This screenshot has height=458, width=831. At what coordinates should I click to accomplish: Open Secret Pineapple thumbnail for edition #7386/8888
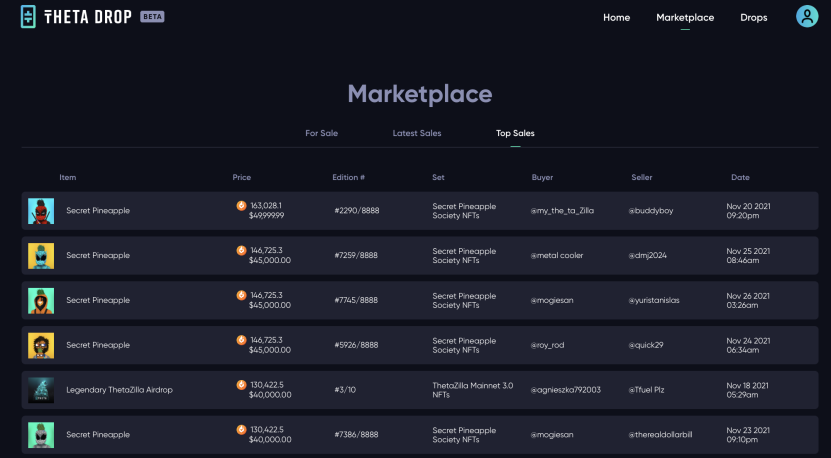click(41, 435)
